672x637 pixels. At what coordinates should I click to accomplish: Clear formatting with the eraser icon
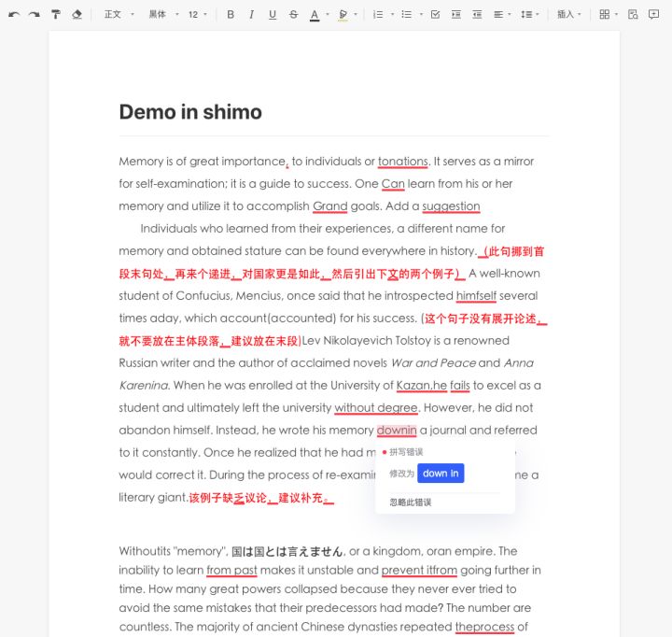77,15
